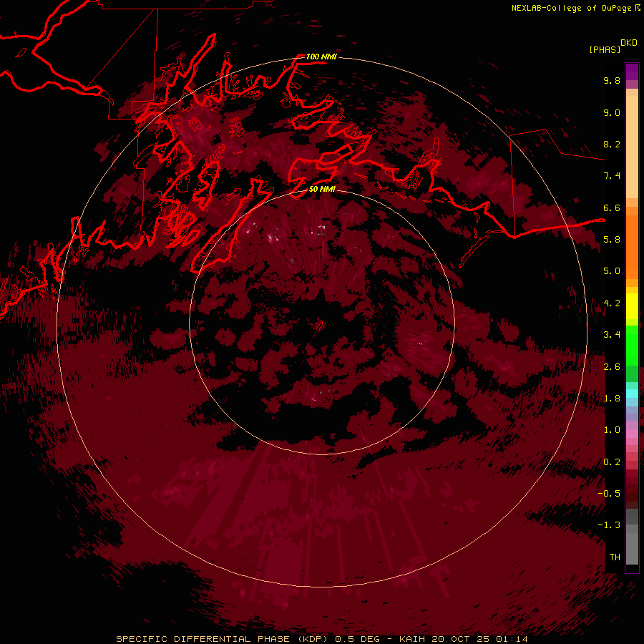Click the bright green segment of color bar
Viewport: 644px width, 644px height.
(632, 346)
